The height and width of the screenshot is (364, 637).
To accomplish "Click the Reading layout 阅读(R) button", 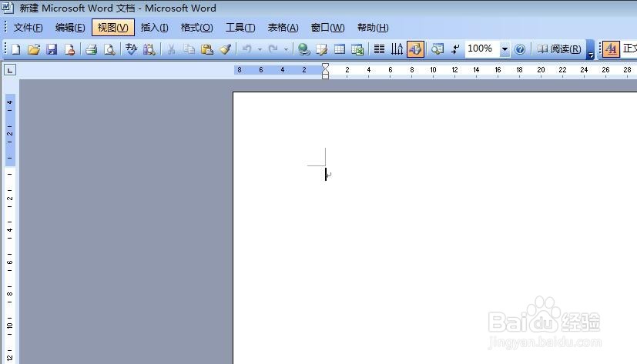I will coord(559,49).
